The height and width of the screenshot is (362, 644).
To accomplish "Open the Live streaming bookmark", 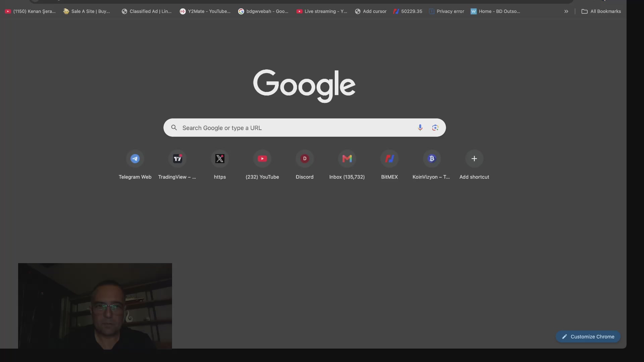I will (x=322, y=11).
